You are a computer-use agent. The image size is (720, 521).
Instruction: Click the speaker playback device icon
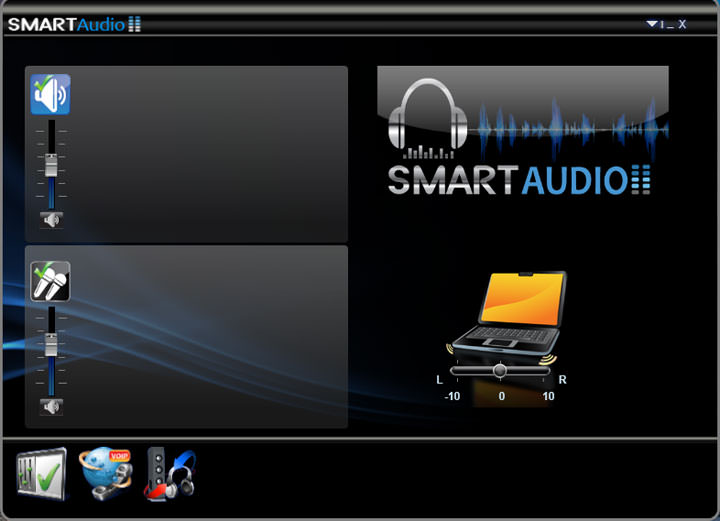(50, 94)
